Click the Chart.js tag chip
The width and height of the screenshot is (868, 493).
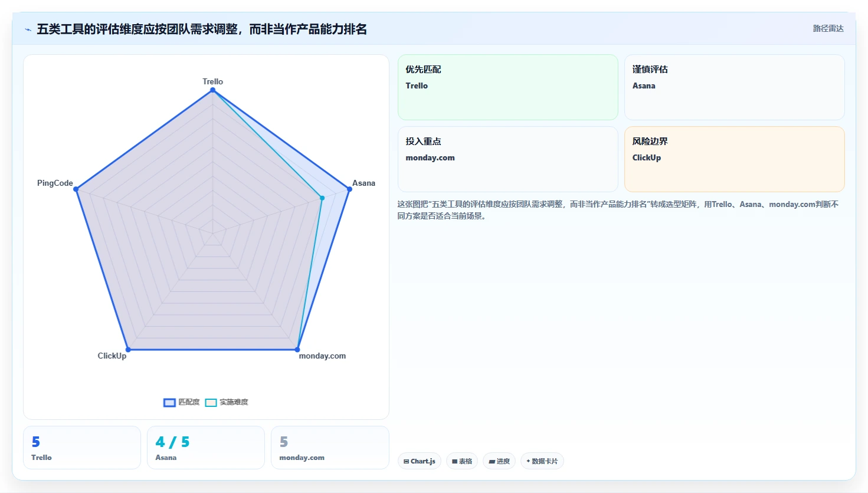pos(420,461)
